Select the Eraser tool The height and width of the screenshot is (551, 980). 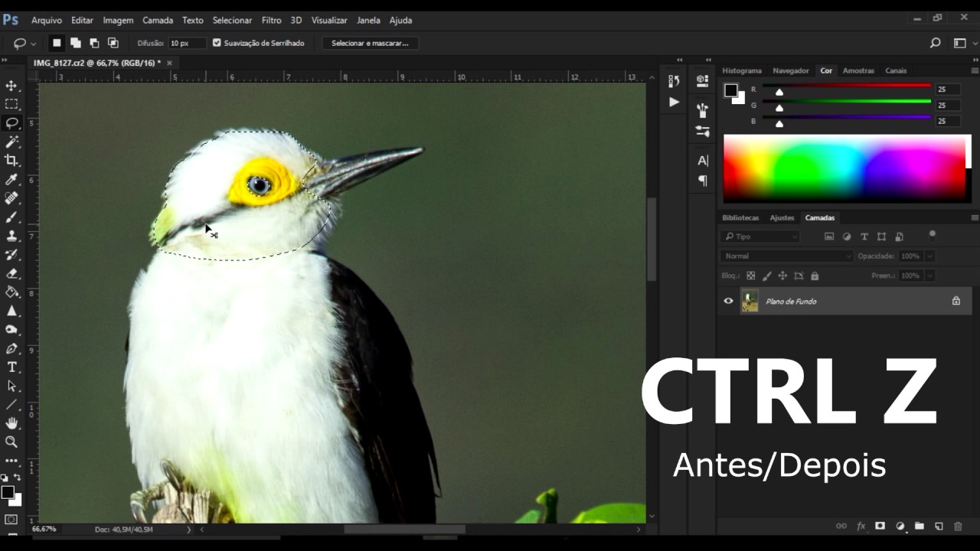(11, 273)
